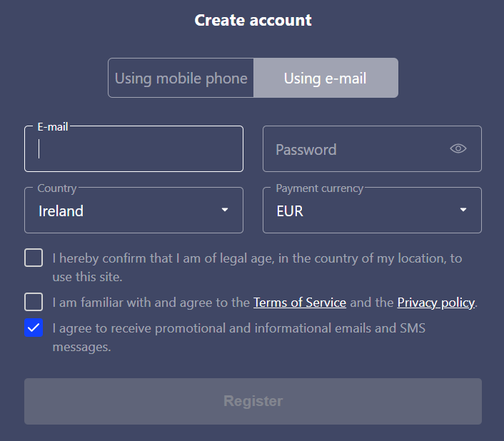504x441 pixels.
Task: Select the Using e-mail tab
Action: pos(326,78)
